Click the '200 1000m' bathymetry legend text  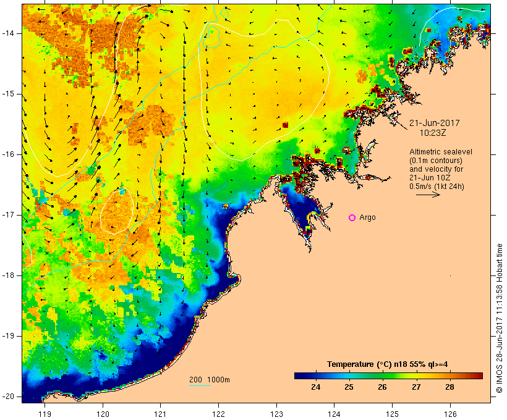[210, 380]
